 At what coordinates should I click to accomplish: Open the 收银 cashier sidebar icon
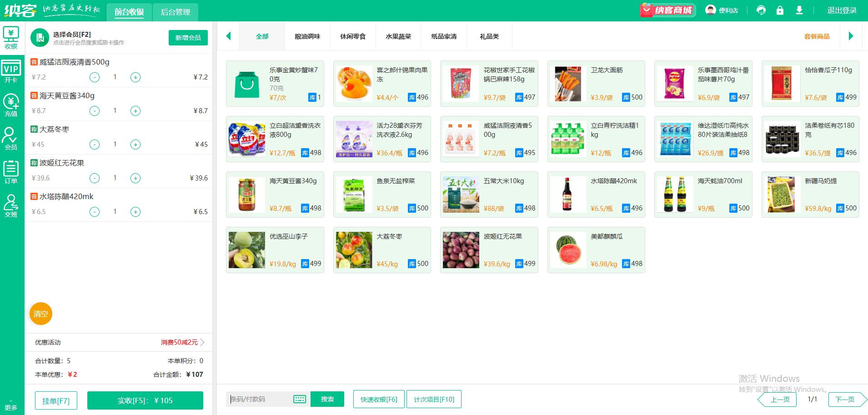(x=11, y=38)
